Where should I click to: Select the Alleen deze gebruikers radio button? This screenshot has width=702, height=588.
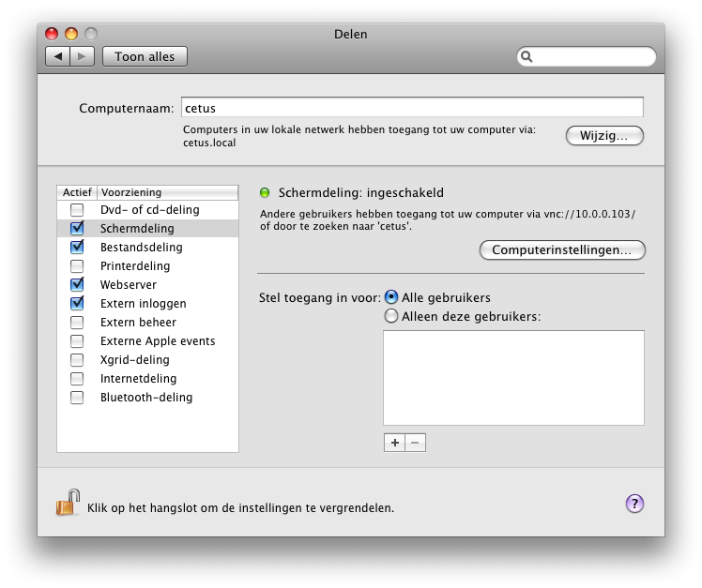point(390,316)
